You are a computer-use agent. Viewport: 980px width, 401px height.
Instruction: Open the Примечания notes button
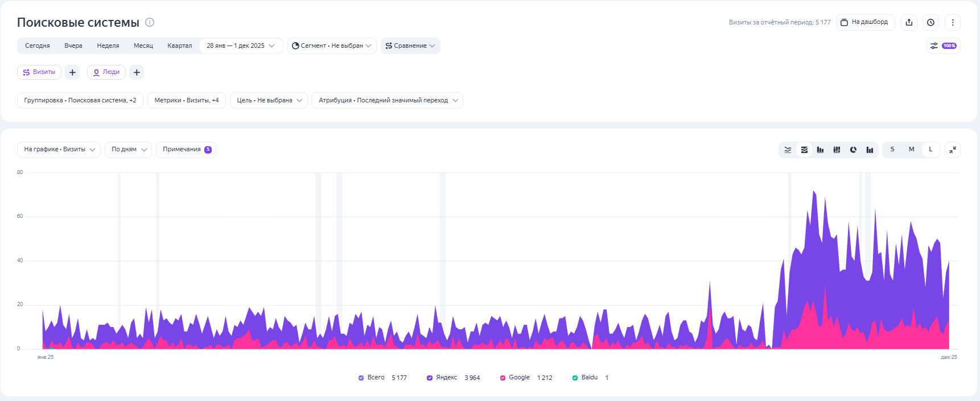tap(186, 150)
